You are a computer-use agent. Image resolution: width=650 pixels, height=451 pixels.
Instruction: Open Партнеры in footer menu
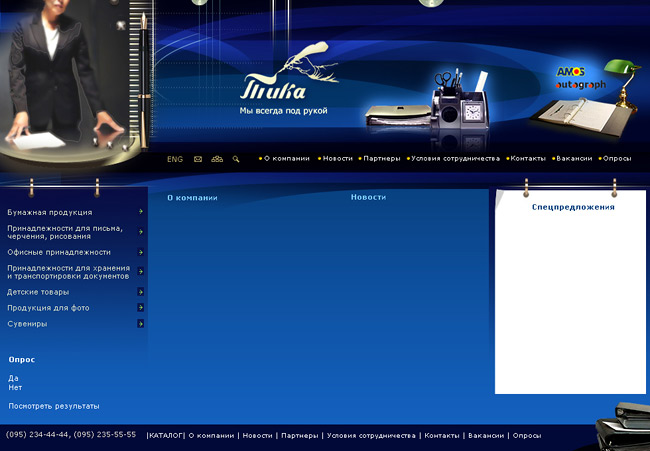click(x=300, y=436)
